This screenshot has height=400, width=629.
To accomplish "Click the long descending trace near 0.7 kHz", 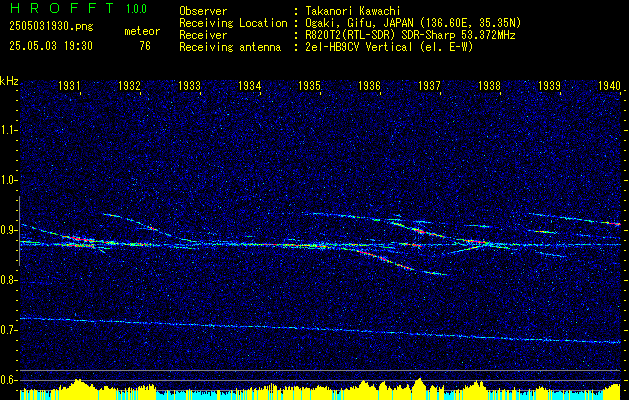I will tap(320, 330).
